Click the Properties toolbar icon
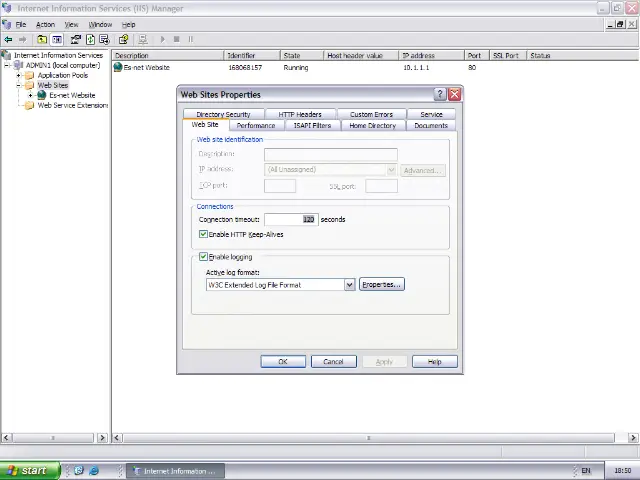 (x=76, y=40)
